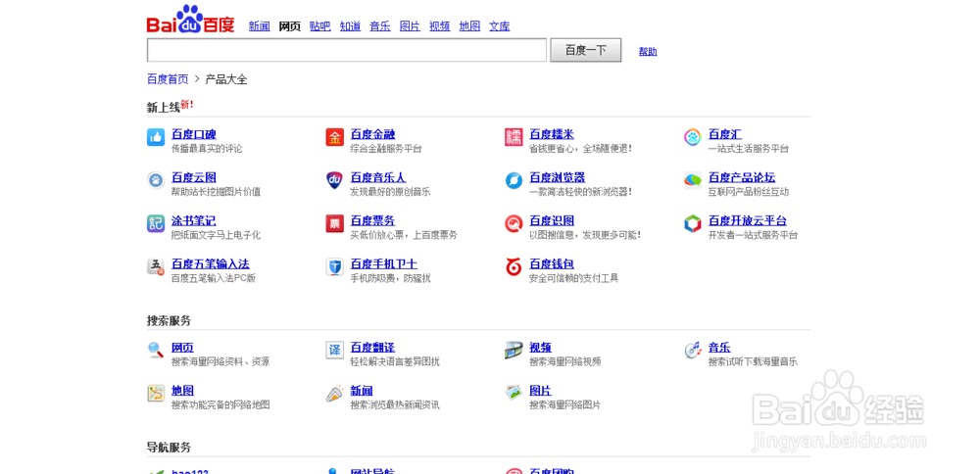Open the 新闻 tab in top navigation
The image size is (980, 474).
point(260,26)
